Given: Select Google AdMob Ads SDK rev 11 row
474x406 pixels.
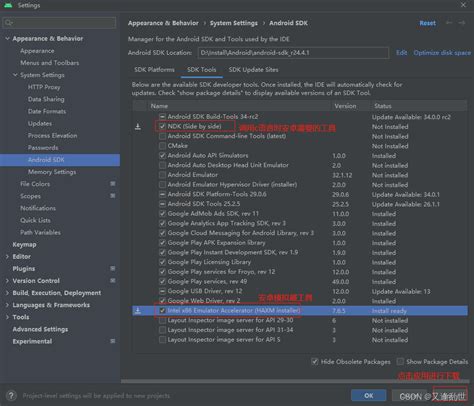Looking at the screenshot, I should (x=300, y=213).
